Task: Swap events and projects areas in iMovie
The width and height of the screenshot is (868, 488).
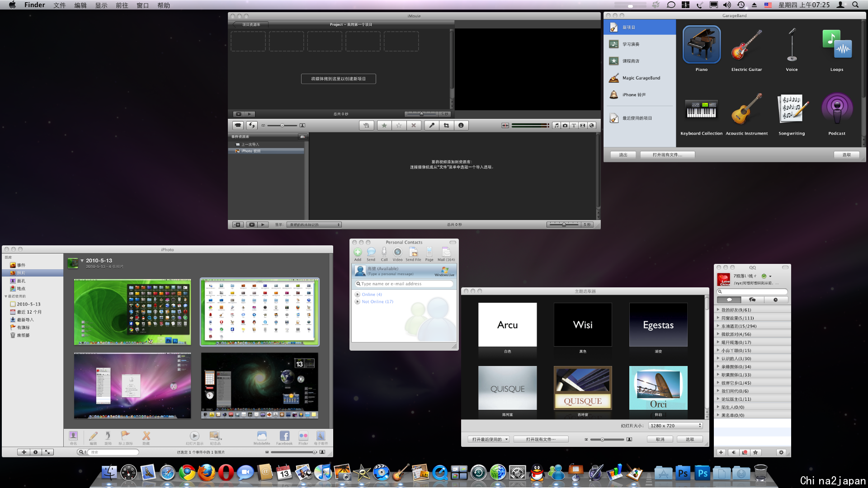Action: [252, 125]
